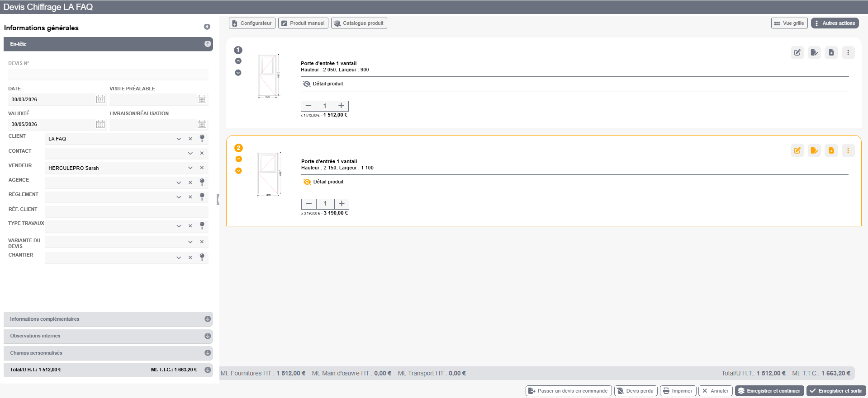Open Catalogue produit
Screen dimensions: 868x398
(359, 23)
